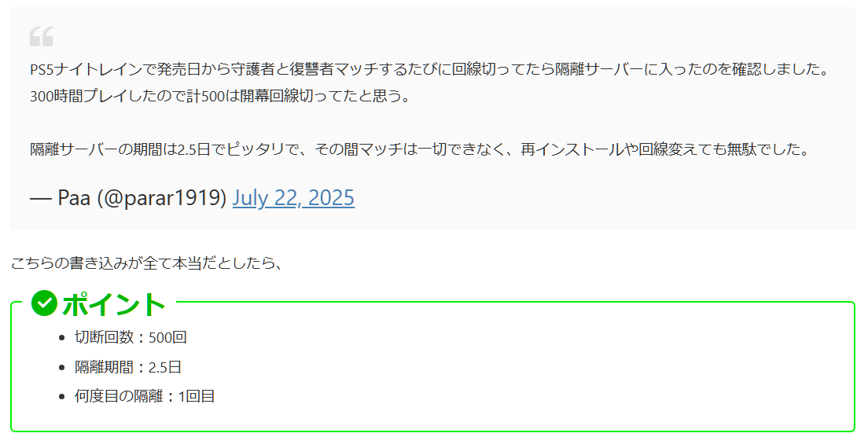Open the July 22, 2025 tweet link

293,198
